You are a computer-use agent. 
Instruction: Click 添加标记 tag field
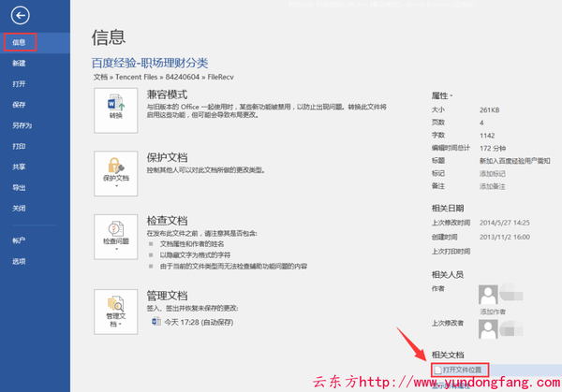coord(493,174)
